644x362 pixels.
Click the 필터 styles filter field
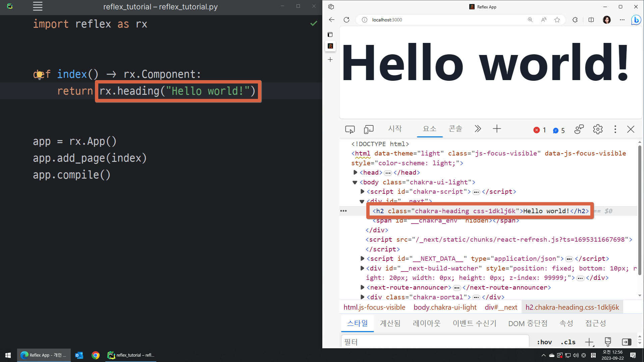(435, 342)
